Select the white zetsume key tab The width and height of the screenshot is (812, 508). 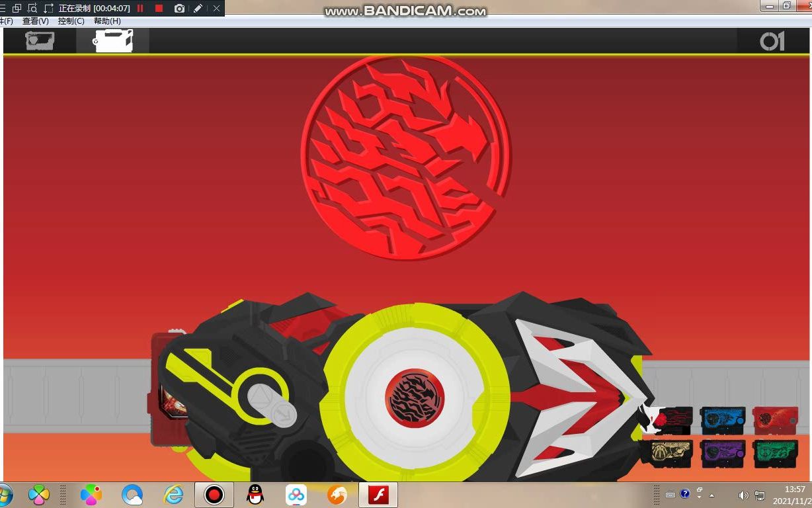(113, 40)
